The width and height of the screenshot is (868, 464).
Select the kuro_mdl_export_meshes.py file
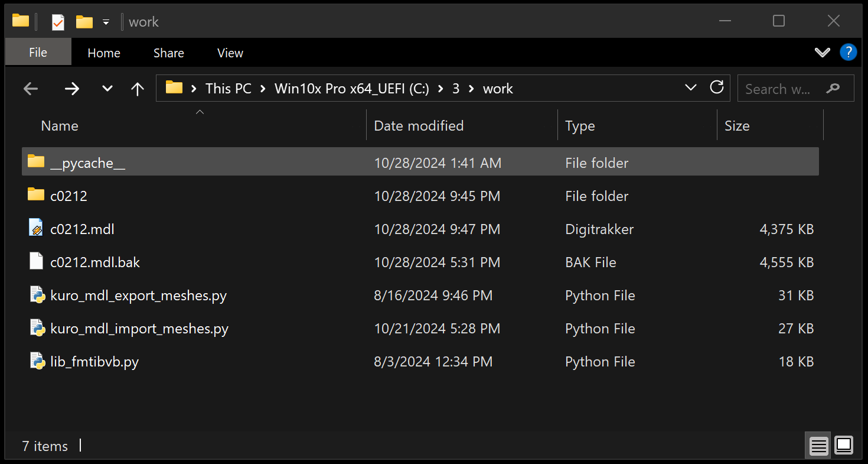point(138,296)
